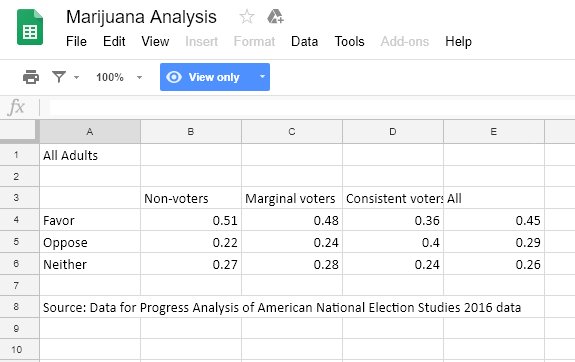The height and width of the screenshot is (362, 575).
Task: Click the Marijuana Analysis document title
Action: point(141,17)
